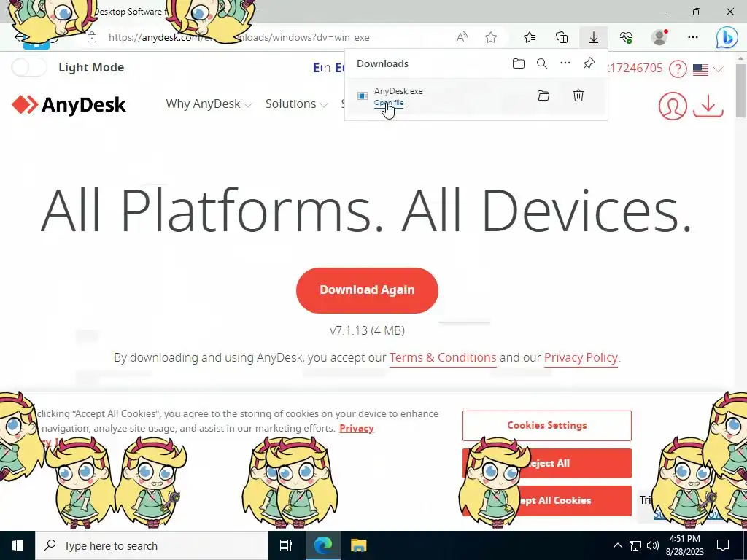The height and width of the screenshot is (560, 747).
Task: Expand the Solutions menu
Action: 296,104
